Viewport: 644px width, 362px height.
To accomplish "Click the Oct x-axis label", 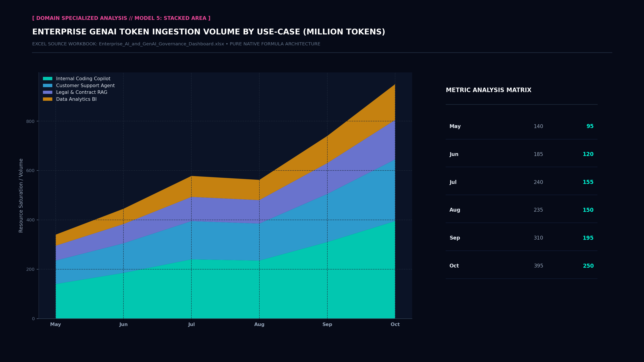I will coord(395,324).
